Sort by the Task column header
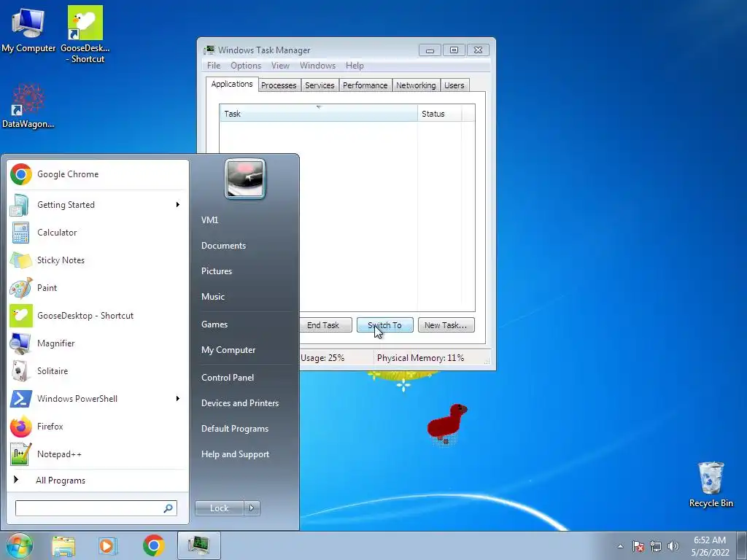 click(x=318, y=114)
